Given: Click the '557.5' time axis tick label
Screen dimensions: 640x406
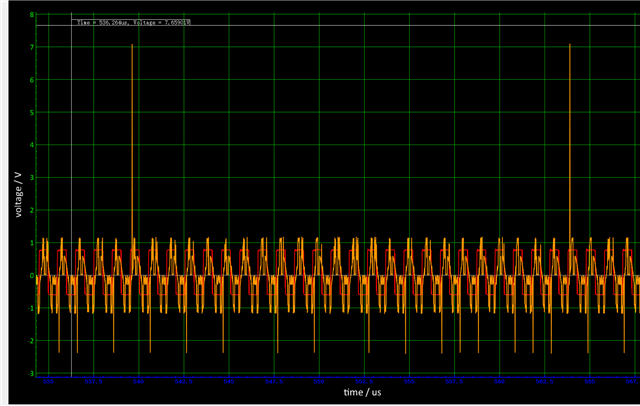Looking at the screenshot, I should 454,382.
